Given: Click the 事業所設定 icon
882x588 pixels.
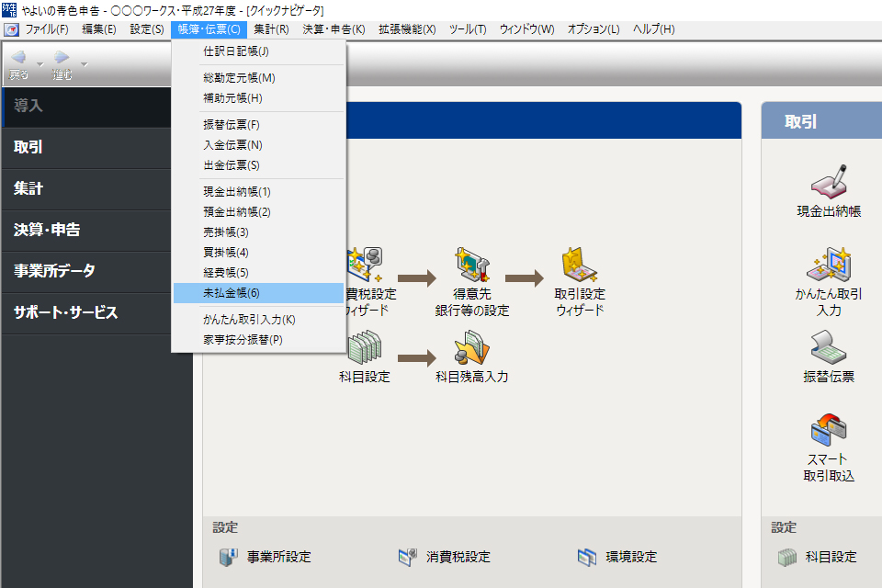Looking at the screenshot, I should 228,557.
